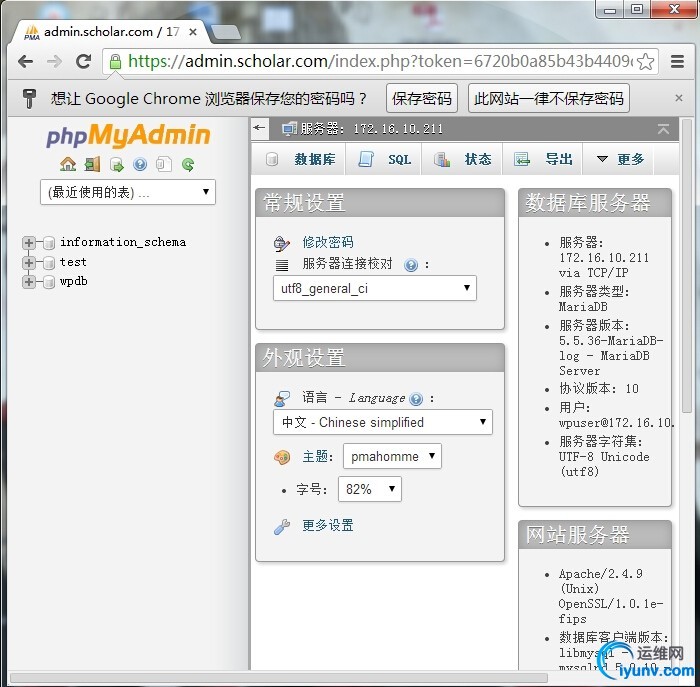This screenshot has height=687, width=700.
Task: Open the 最近使用的表 dropdown
Action: click(x=128, y=192)
